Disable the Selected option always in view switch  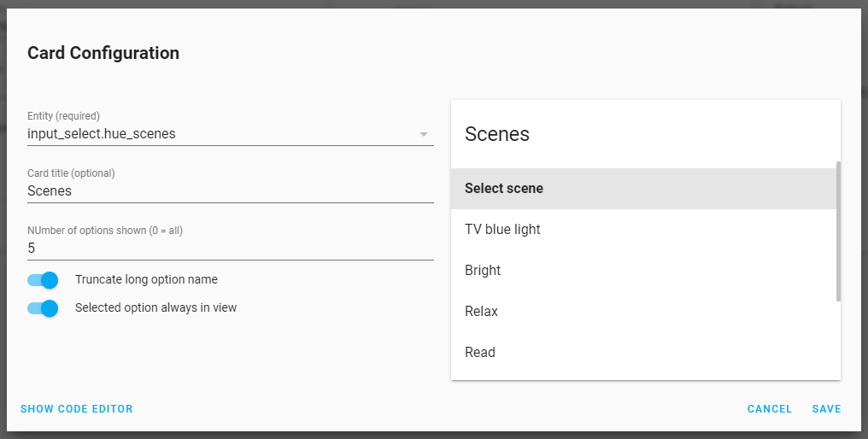coord(43,308)
